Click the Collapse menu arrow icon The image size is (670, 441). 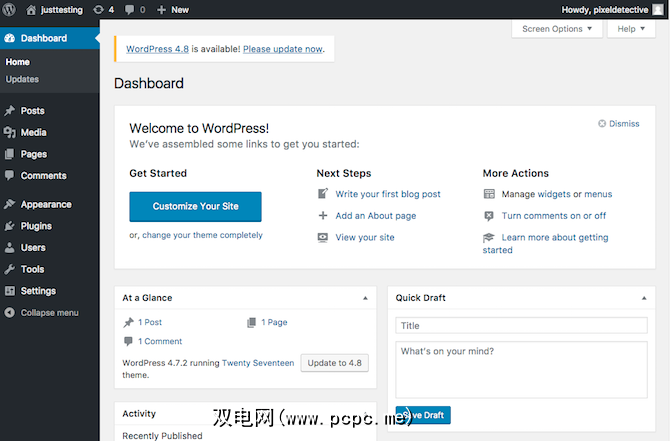pos(9,313)
